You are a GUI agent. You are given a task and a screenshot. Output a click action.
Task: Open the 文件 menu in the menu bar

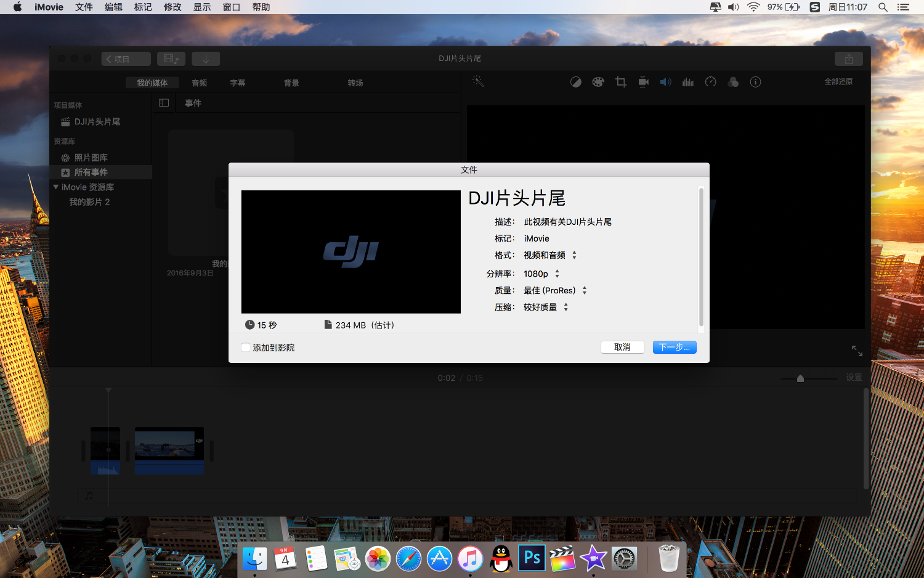coord(84,7)
